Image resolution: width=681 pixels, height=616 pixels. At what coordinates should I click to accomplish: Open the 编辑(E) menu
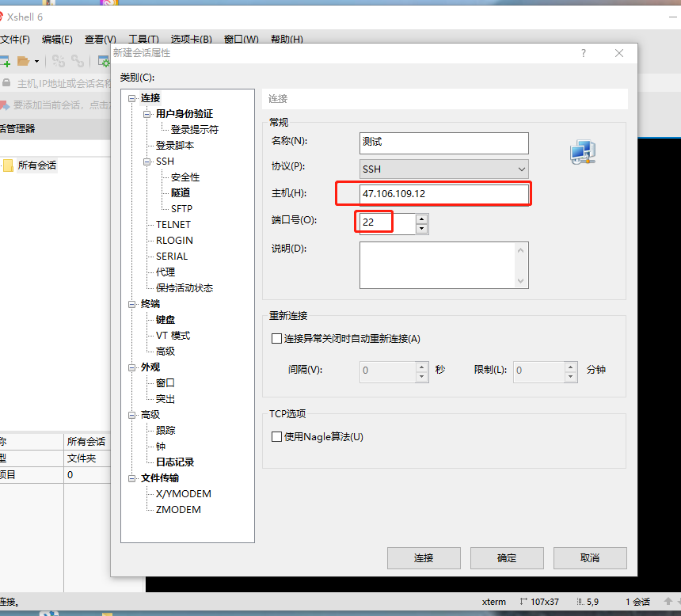pos(57,40)
